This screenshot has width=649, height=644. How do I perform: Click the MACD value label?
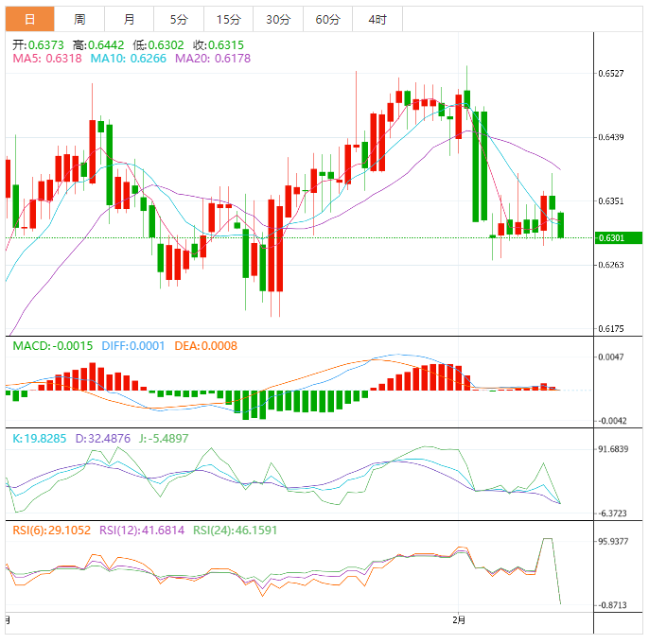52,346
